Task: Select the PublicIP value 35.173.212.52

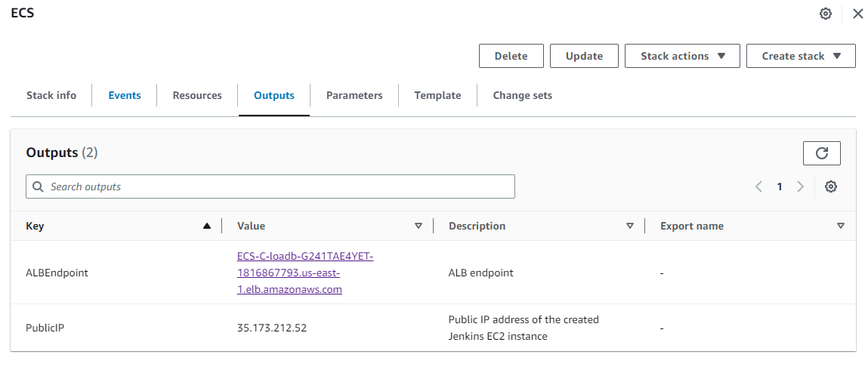Action: pyautogui.click(x=272, y=328)
